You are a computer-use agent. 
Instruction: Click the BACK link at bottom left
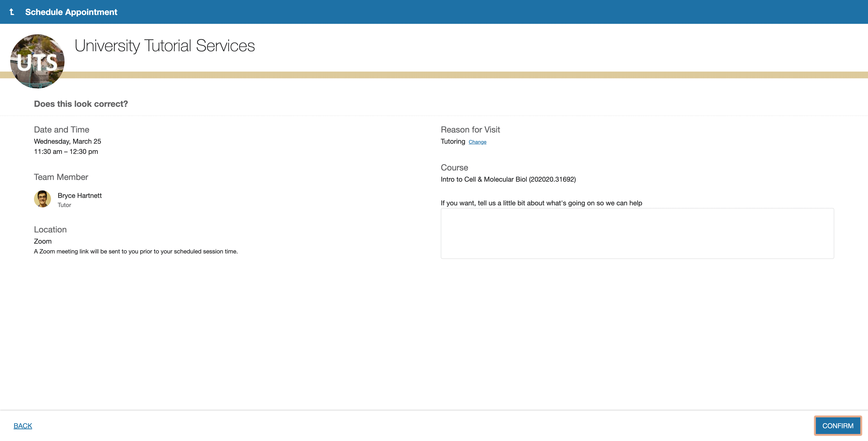click(23, 426)
